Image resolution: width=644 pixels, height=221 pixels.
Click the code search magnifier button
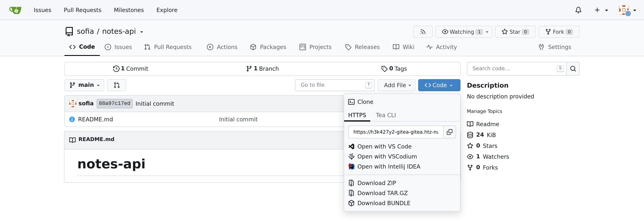[573, 69]
